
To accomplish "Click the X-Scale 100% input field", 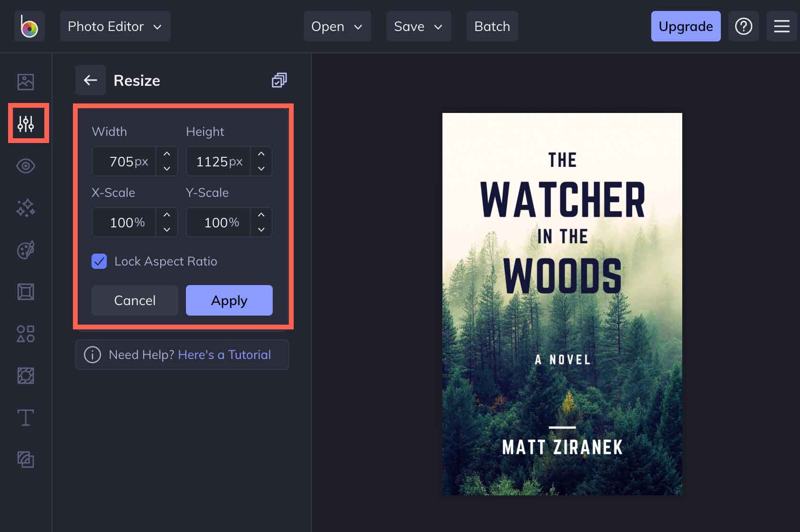I will tap(124, 222).
